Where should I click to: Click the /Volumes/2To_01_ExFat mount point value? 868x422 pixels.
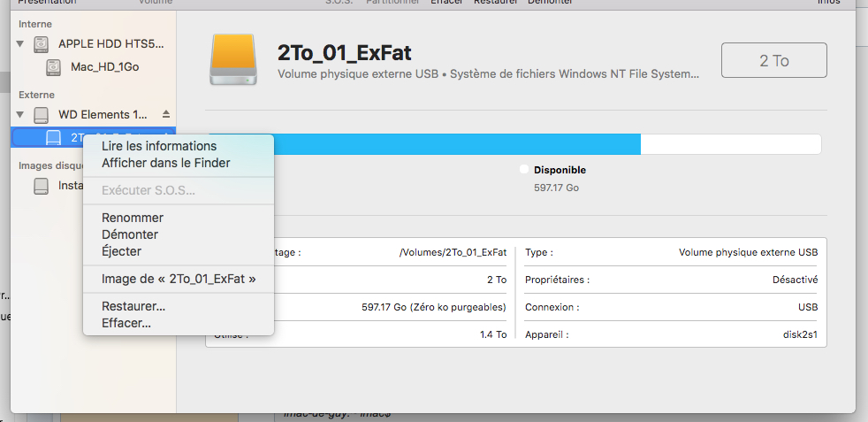453,252
